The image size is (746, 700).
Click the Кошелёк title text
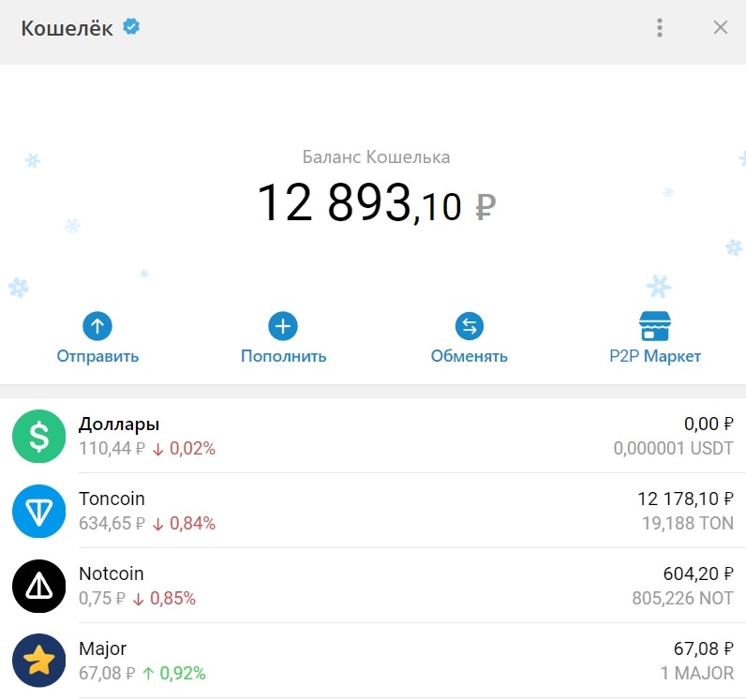pyautogui.click(x=67, y=28)
